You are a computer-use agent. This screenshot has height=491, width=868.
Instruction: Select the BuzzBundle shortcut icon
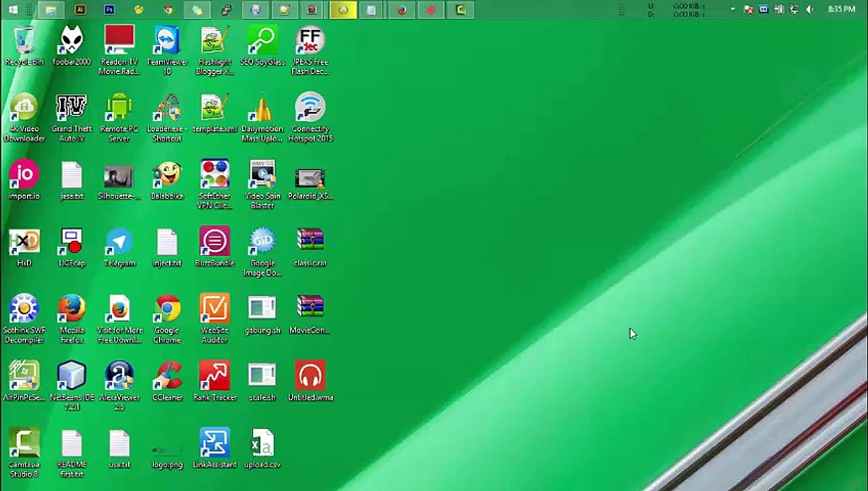point(215,248)
